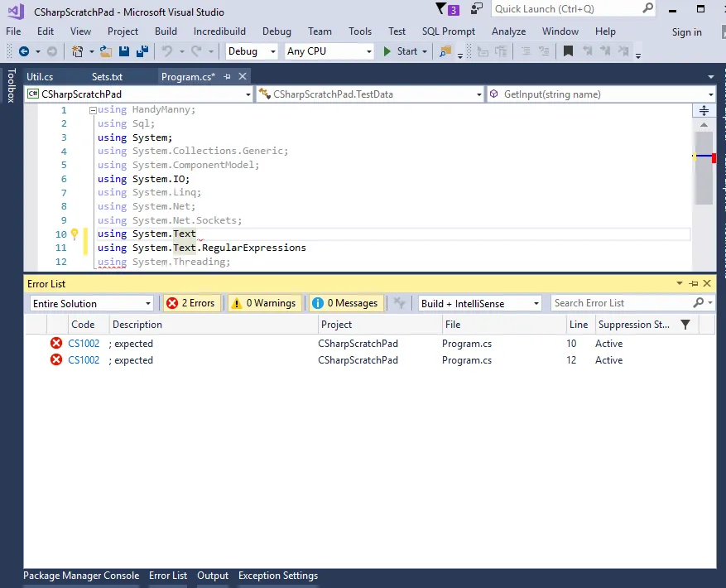Sort errors by the Description column header

coord(214,325)
